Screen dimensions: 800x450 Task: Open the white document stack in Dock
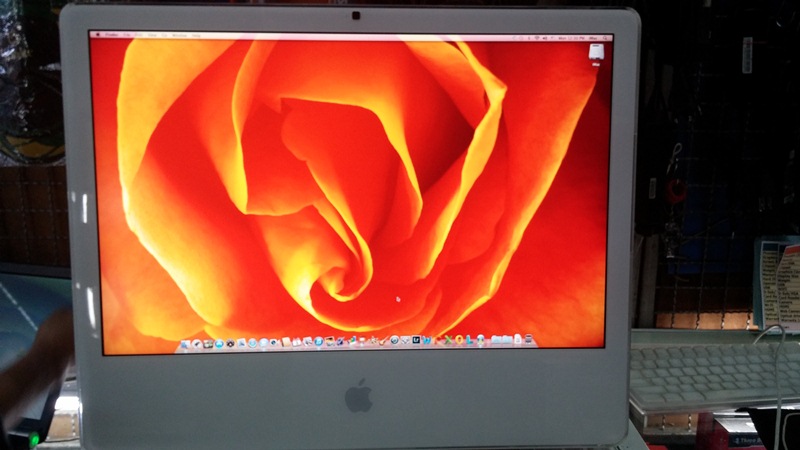point(518,339)
